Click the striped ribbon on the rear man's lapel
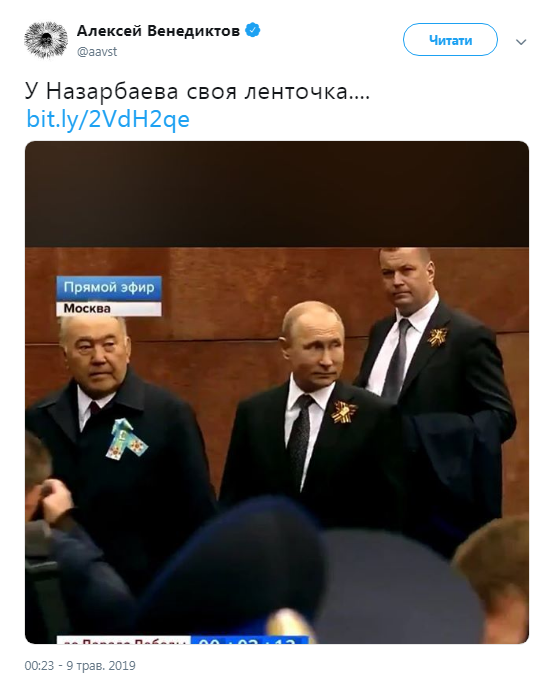 [437, 337]
